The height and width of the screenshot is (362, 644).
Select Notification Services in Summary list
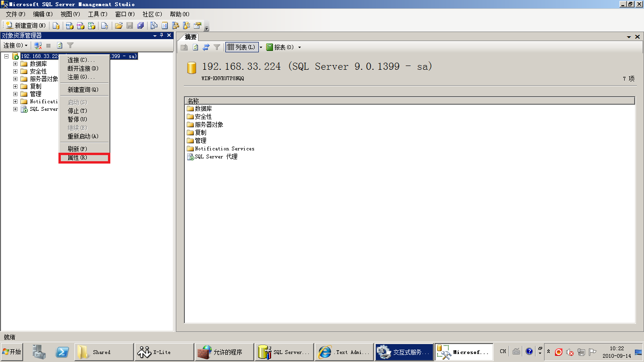(x=221, y=148)
